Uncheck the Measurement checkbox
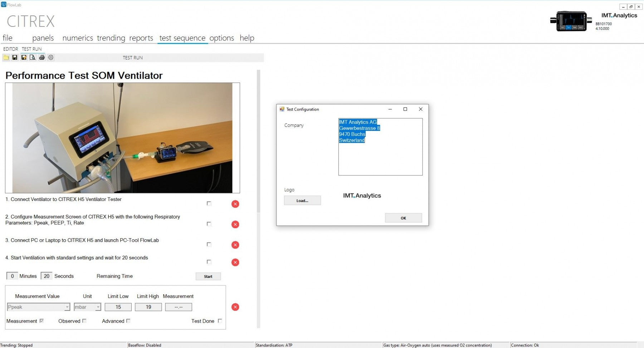The width and height of the screenshot is (644, 348). (x=42, y=320)
